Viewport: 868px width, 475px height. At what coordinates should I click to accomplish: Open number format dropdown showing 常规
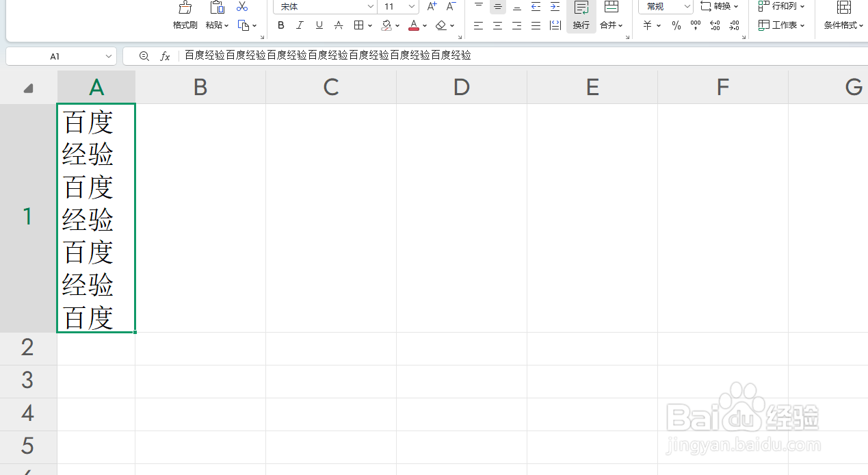coord(666,6)
